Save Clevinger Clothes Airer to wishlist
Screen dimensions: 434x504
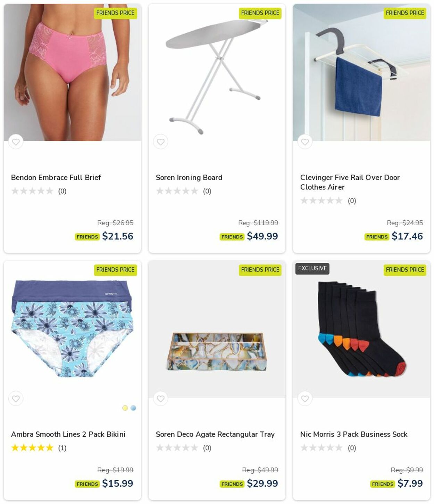coord(305,142)
